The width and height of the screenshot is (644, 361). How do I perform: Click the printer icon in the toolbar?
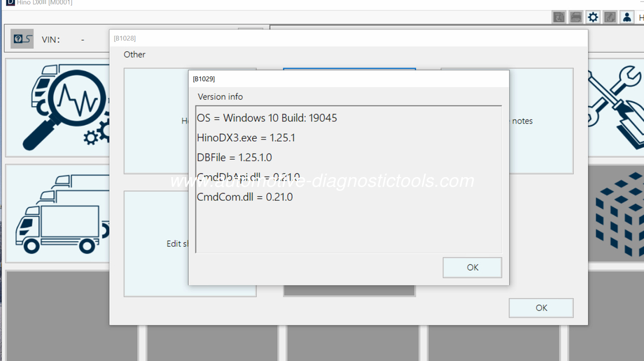point(576,17)
